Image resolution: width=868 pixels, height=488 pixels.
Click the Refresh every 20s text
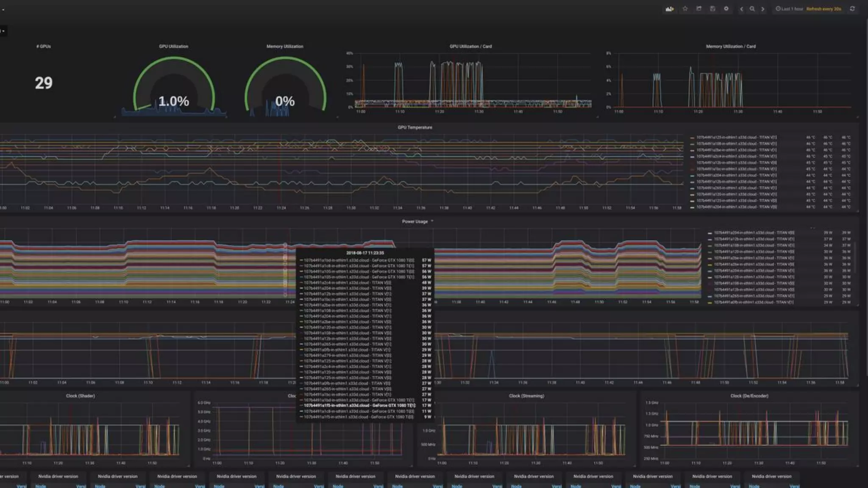823,9
